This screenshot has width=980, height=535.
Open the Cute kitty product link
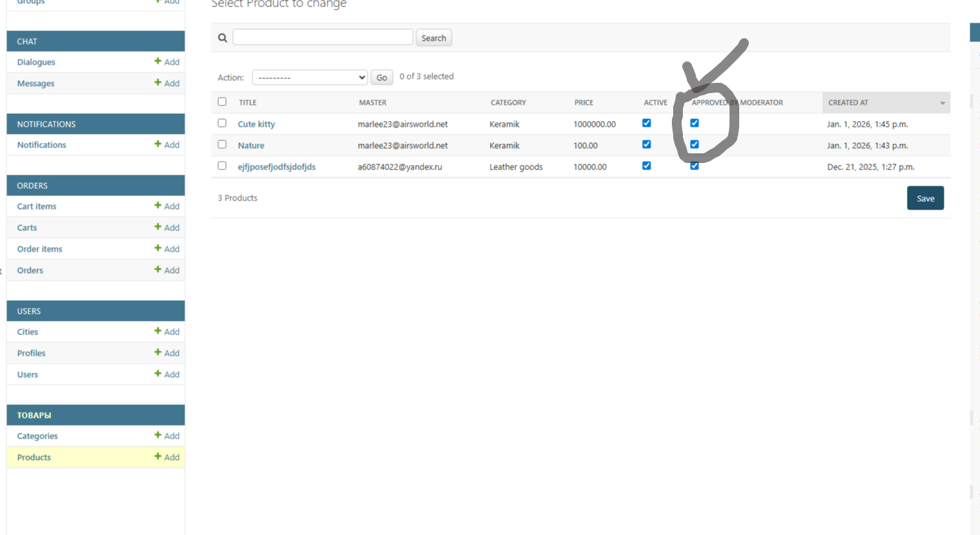(256, 124)
